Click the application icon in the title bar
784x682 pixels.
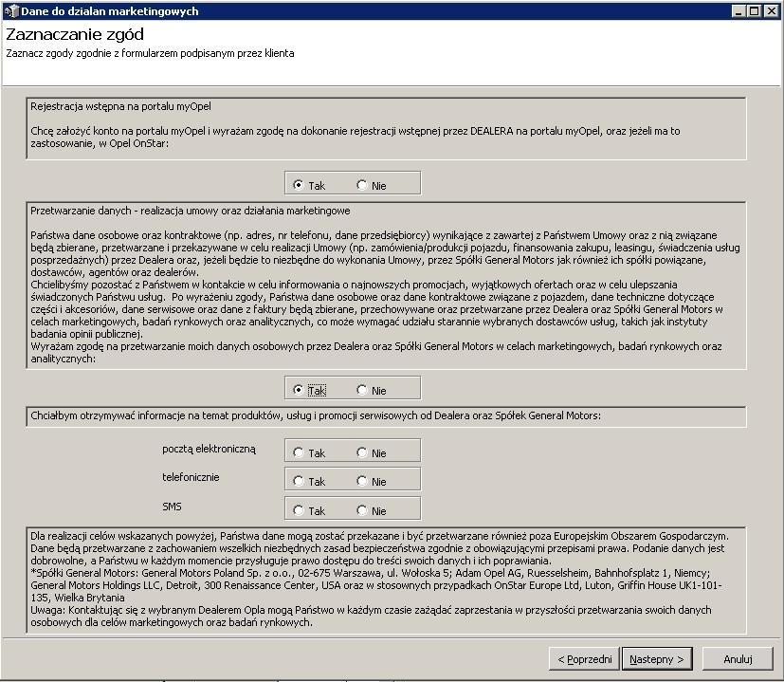pos(11,11)
